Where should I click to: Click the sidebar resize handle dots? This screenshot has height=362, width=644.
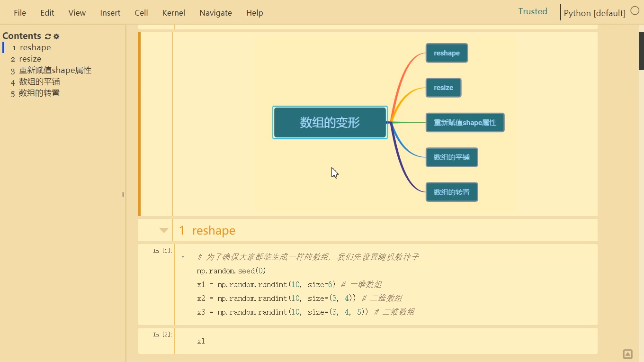click(123, 194)
